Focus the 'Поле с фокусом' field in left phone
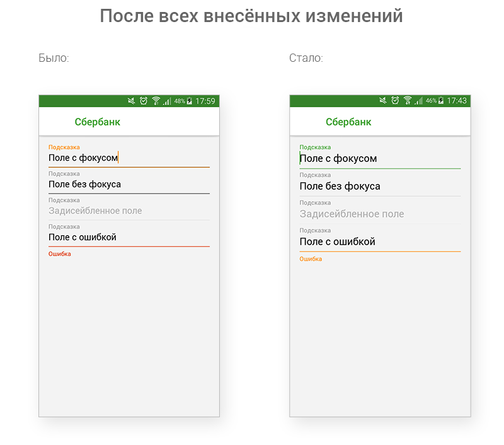The height and width of the screenshot is (445, 504). [129, 158]
